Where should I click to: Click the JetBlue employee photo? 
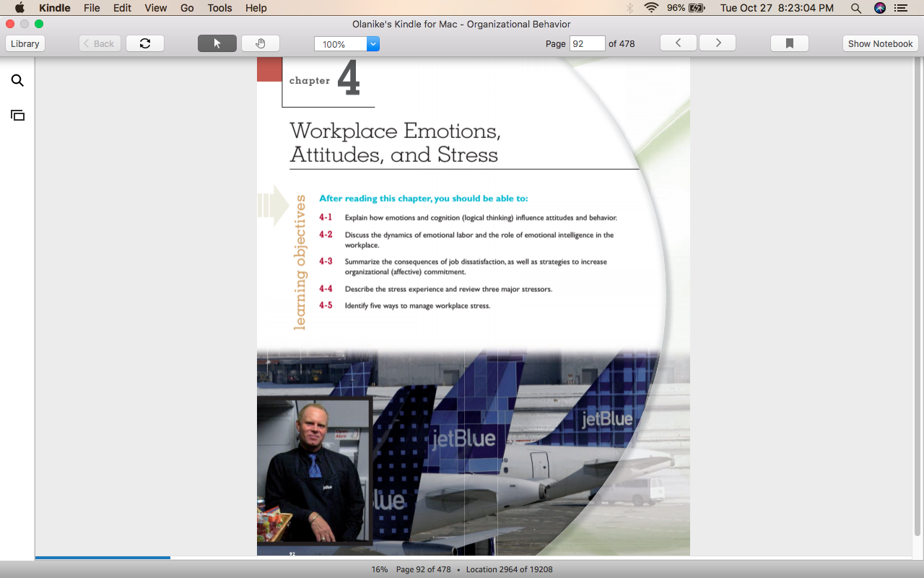point(315,469)
